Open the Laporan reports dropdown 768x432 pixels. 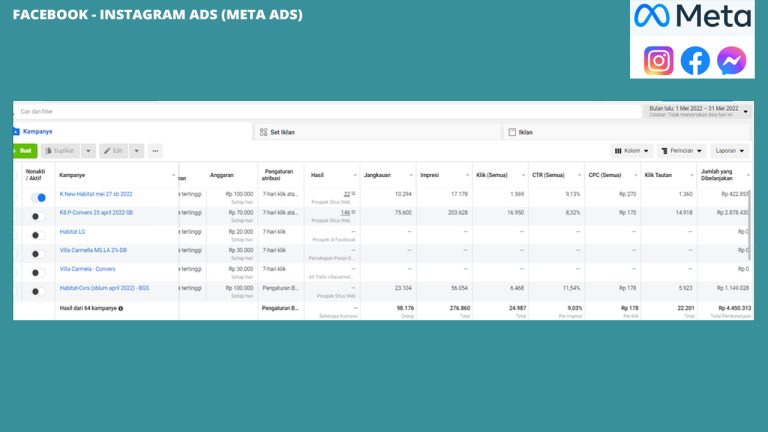click(x=731, y=151)
